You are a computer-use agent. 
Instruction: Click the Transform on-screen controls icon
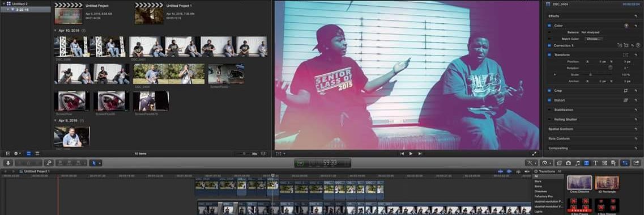626,54
